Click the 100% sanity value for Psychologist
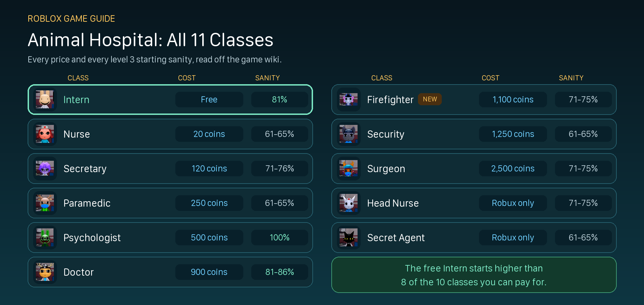The image size is (644, 305). tap(280, 237)
